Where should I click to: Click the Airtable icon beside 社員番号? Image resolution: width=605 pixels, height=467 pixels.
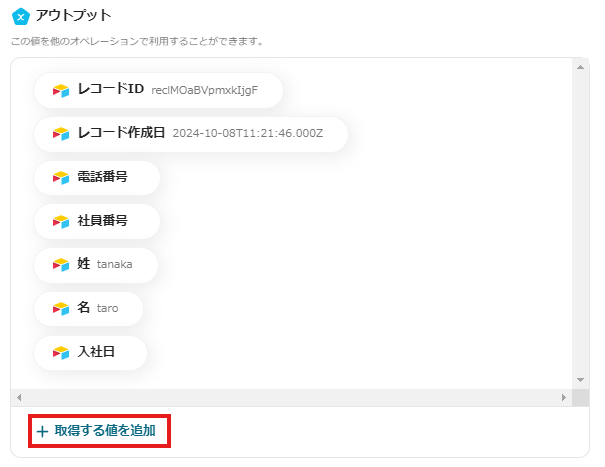(x=61, y=221)
